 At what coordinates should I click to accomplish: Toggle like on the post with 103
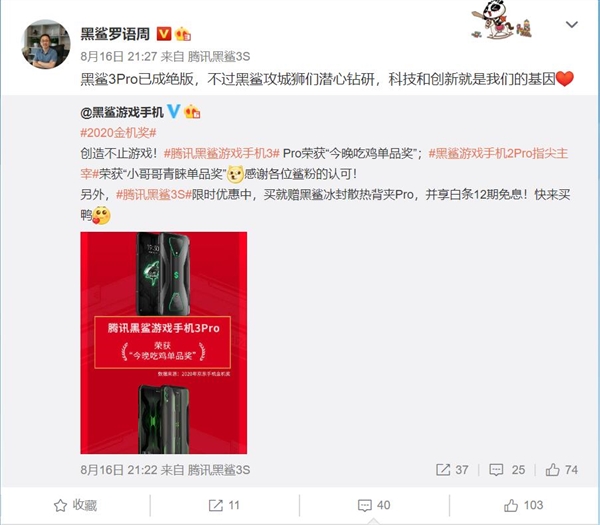coord(523,505)
